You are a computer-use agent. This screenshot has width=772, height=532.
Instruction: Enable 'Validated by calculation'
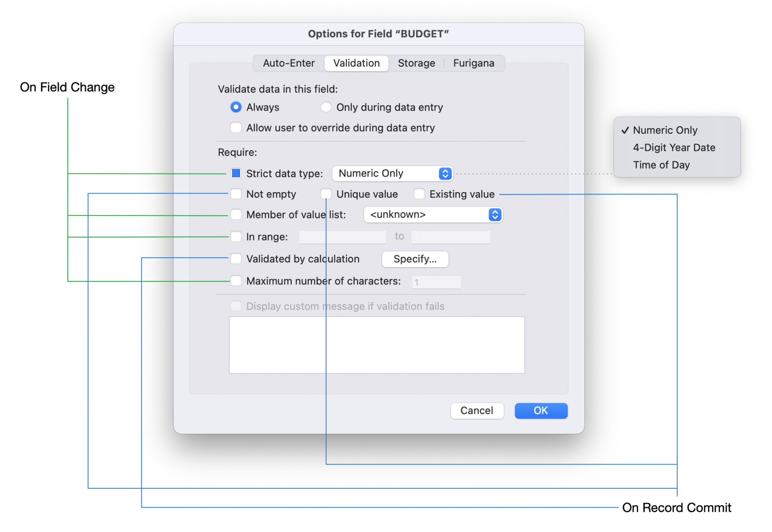point(236,258)
